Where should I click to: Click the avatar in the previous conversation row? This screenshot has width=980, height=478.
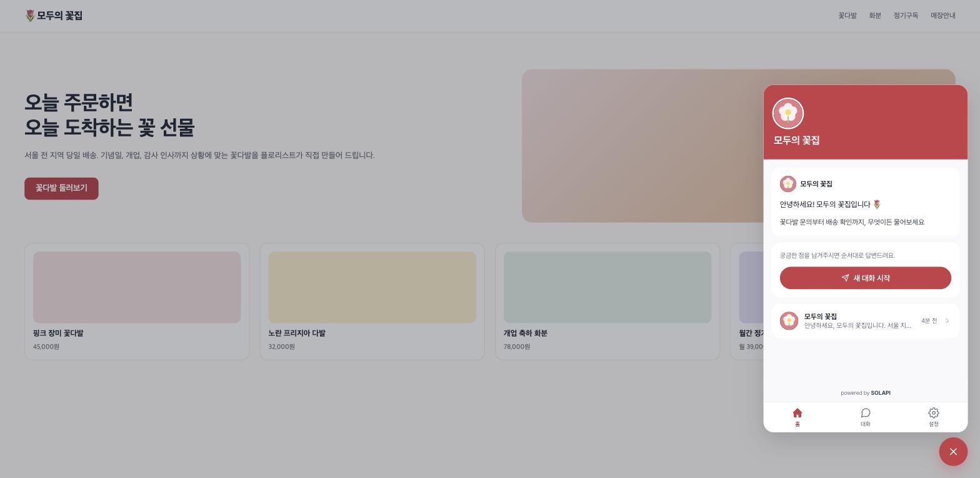[x=789, y=321]
